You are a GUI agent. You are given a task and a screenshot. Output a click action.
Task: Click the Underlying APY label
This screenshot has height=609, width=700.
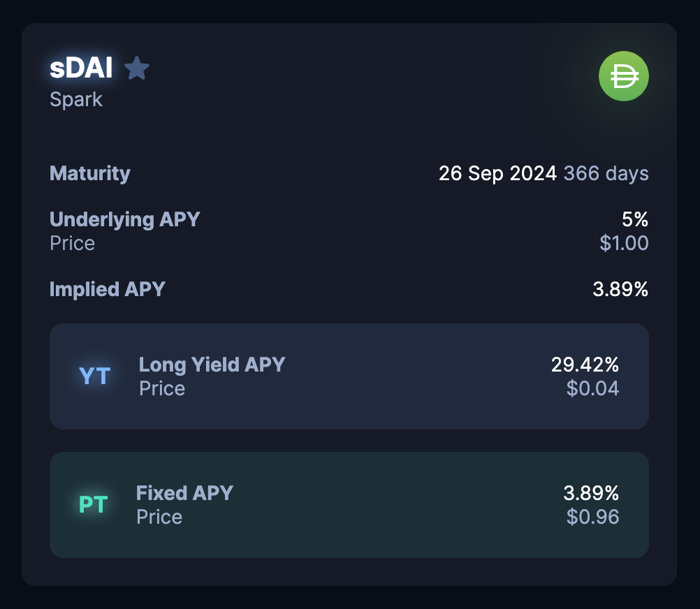point(125,219)
